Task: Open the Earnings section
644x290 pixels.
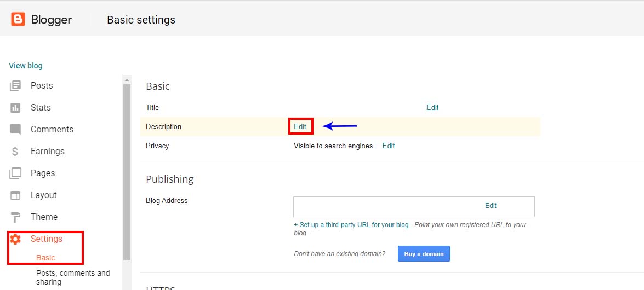Action: [x=48, y=152]
